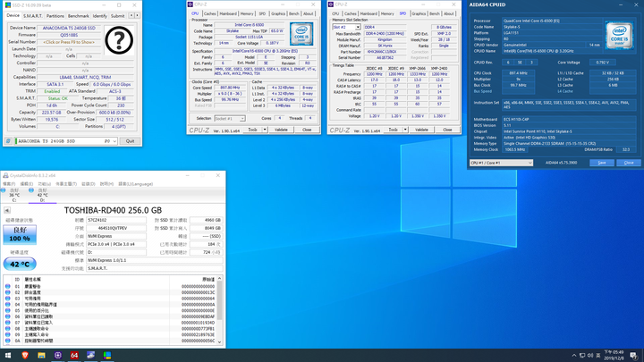Screen dimensions: 644x362
Task: Open the 編輯(E) menu in CrystalDiskInfo
Action: point(26,184)
